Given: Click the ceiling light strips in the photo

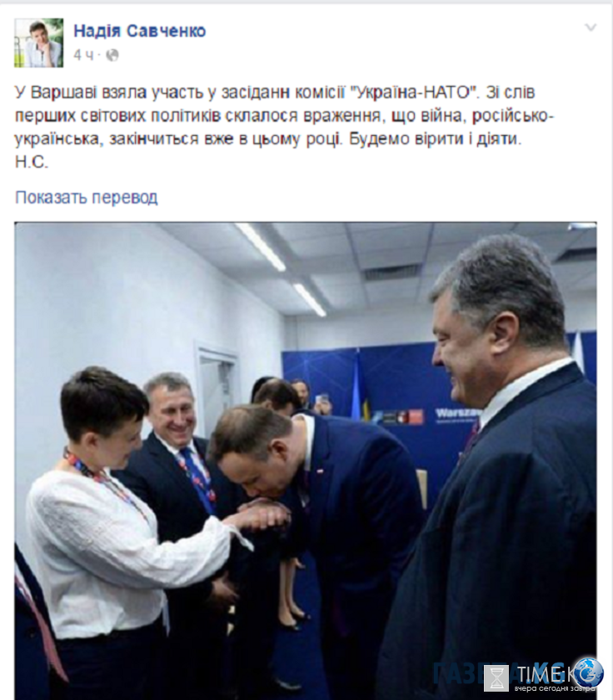Looking at the screenshot, I should [x=281, y=267].
